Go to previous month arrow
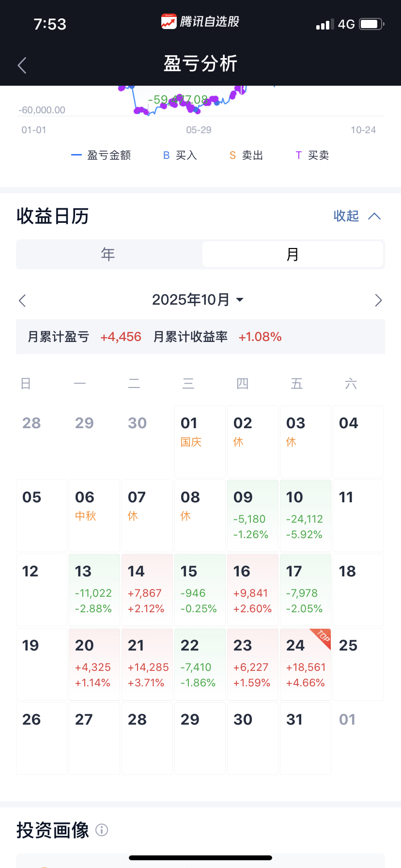Image resolution: width=401 pixels, height=868 pixels. [x=22, y=300]
